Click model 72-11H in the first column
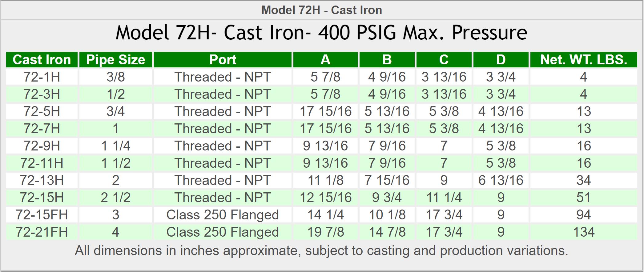Viewport: 644px width, 272px height. point(42,163)
